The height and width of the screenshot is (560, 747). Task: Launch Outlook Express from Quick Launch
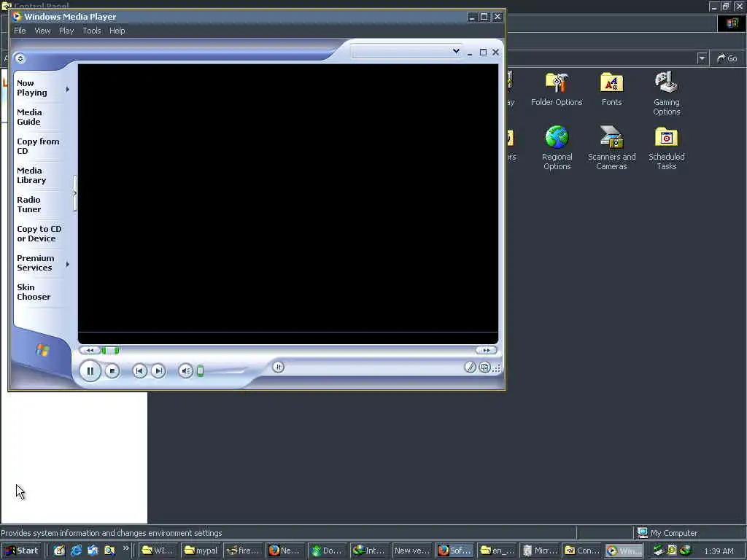(93, 551)
